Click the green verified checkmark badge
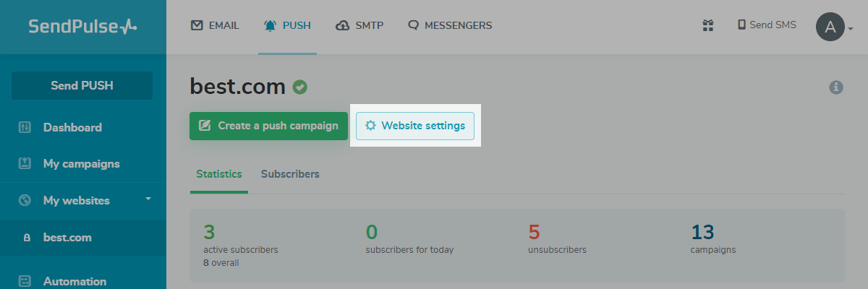 pos(299,87)
